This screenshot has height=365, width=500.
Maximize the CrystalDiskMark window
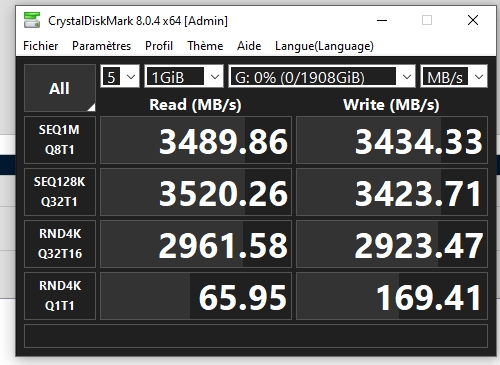[427, 20]
